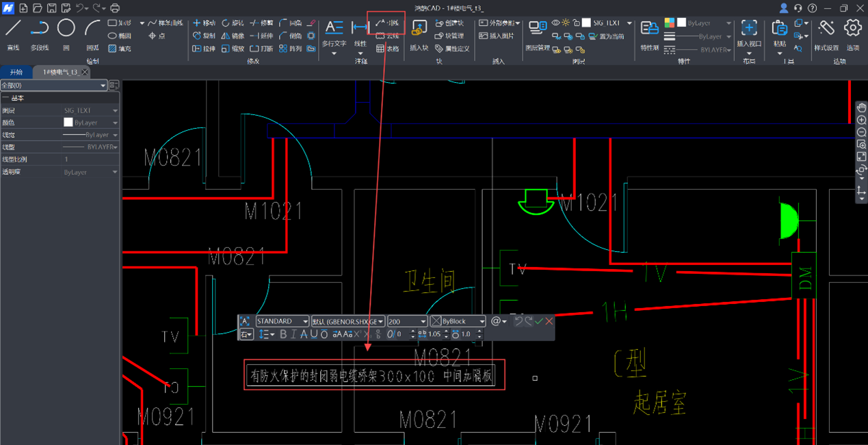Expand the text height 200 dropdown
Screen dimensions: 868x445
407,321
